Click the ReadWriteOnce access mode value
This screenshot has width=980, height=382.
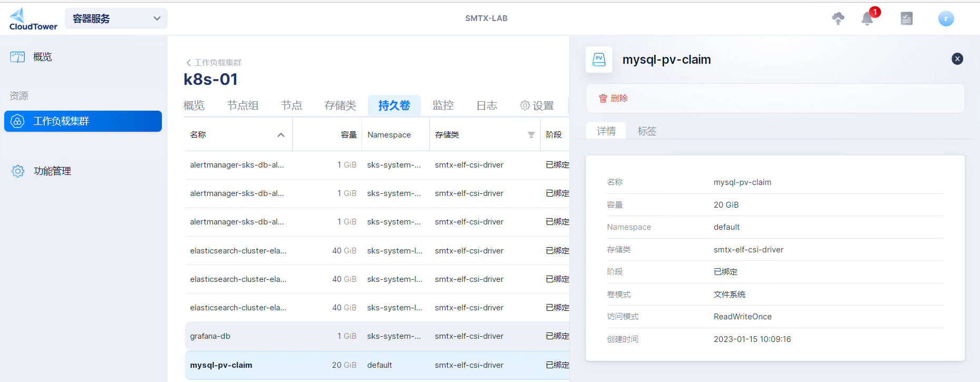coord(742,317)
